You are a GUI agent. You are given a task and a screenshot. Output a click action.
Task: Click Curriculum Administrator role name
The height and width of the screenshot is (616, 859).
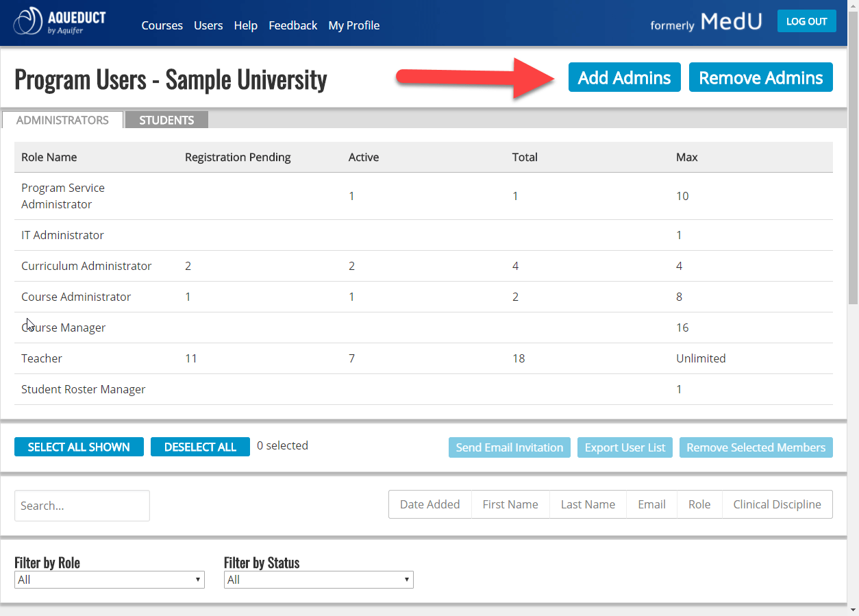coord(86,266)
